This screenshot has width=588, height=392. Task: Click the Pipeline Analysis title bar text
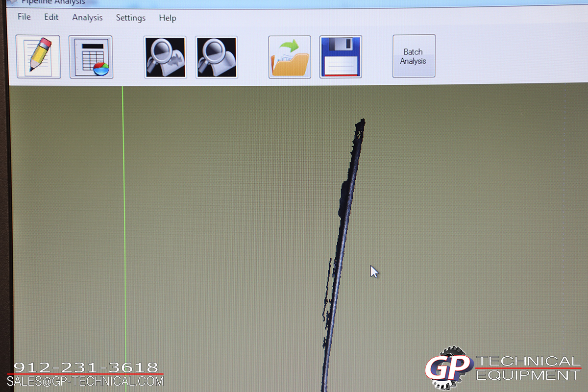pyautogui.click(x=53, y=2)
